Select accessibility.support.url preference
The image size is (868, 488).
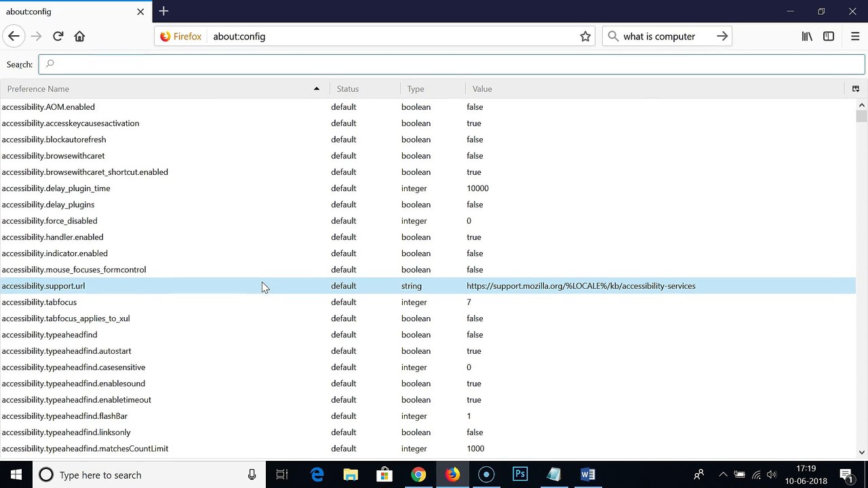click(x=428, y=286)
